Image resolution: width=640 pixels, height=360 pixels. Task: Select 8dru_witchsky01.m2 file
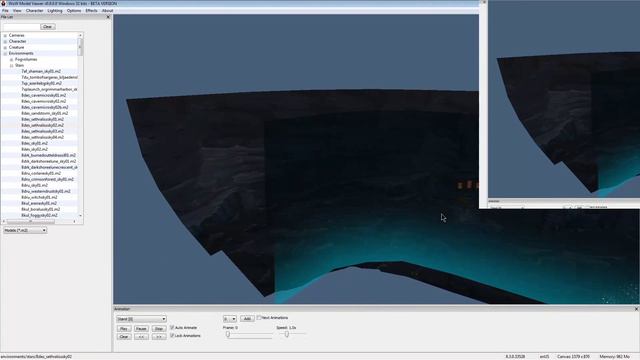[39, 197]
